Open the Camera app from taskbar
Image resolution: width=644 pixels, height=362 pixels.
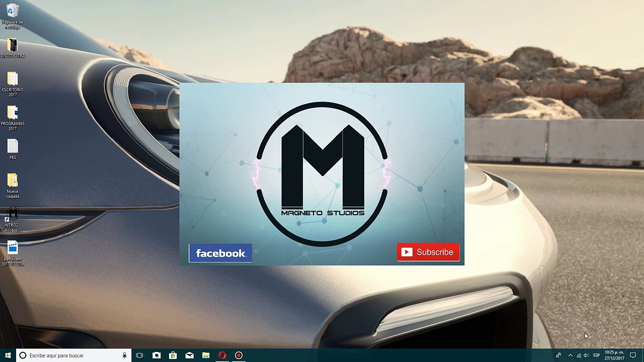click(x=156, y=355)
